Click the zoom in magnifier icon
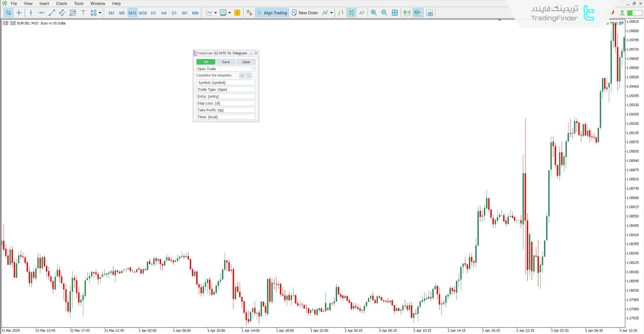The image size is (644, 334). click(374, 13)
